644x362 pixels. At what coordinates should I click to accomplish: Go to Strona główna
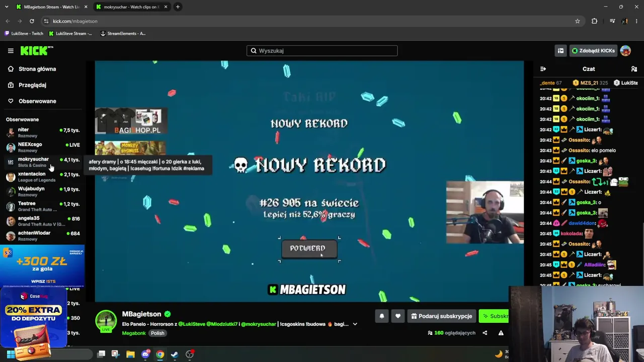(32, 69)
